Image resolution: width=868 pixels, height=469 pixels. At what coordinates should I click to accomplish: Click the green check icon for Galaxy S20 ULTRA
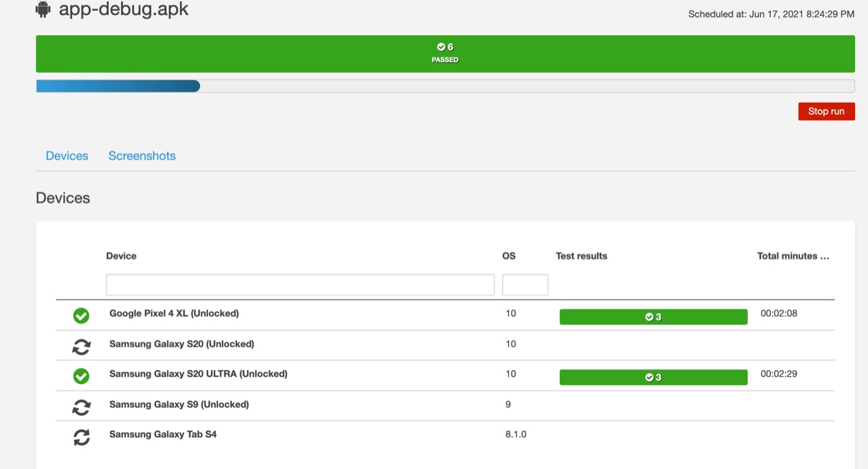coord(81,376)
